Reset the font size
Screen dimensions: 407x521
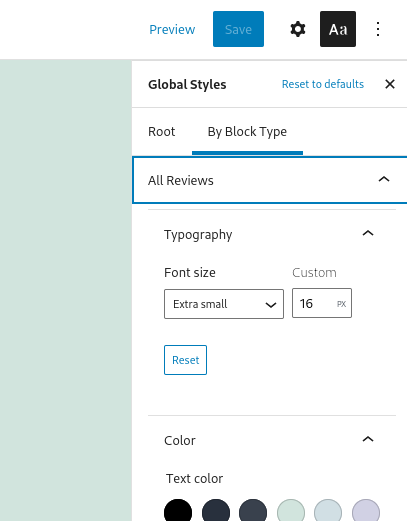click(185, 360)
